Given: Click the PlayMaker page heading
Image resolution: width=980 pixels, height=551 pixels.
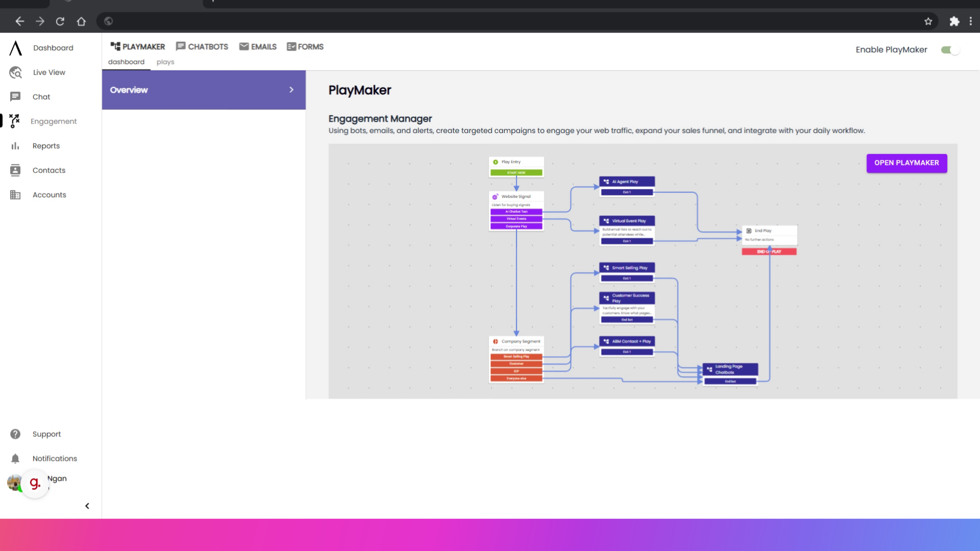Looking at the screenshot, I should (360, 90).
